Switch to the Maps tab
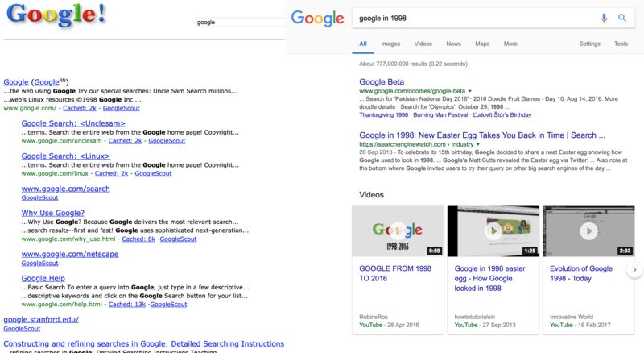Image resolution: width=644 pixels, height=353 pixels. coord(482,44)
